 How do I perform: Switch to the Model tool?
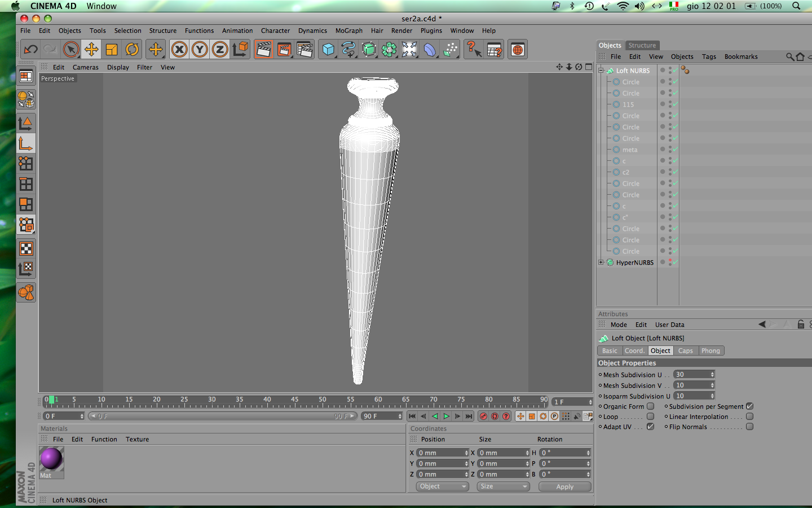pyautogui.click(x=26, y=123)
